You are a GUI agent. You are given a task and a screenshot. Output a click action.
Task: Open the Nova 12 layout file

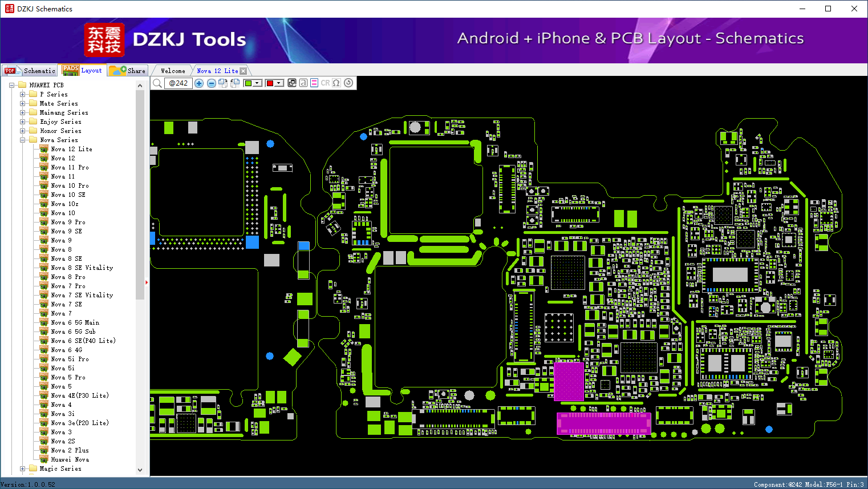(x=63, y=158)
